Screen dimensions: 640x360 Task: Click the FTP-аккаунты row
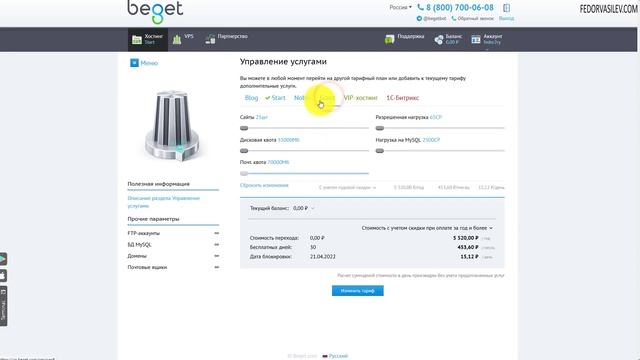173,233
